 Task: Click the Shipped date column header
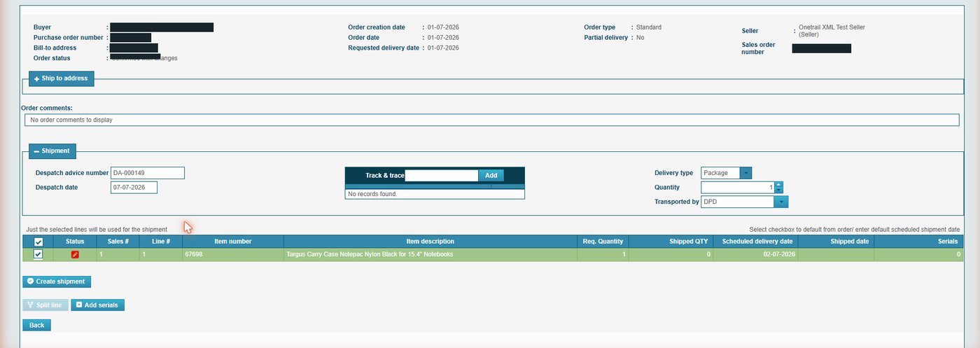tap(836, 242)
